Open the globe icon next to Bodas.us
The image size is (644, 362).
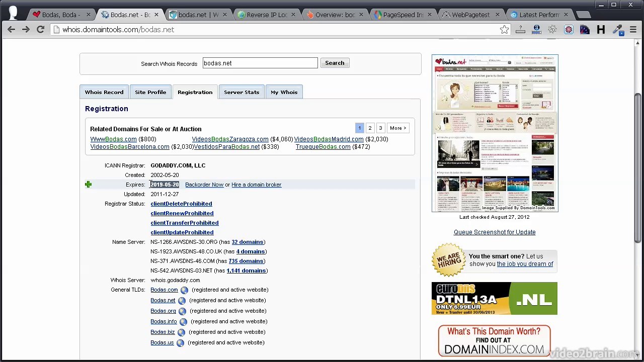180,343
